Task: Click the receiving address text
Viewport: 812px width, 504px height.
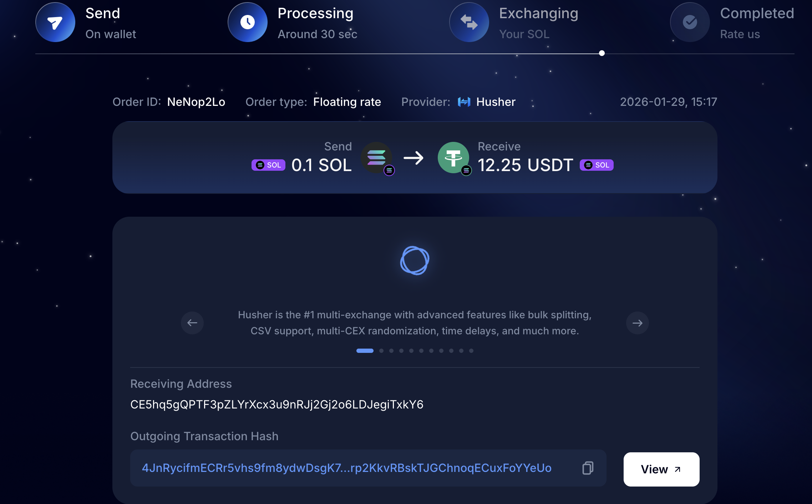Action: [276, 405]
